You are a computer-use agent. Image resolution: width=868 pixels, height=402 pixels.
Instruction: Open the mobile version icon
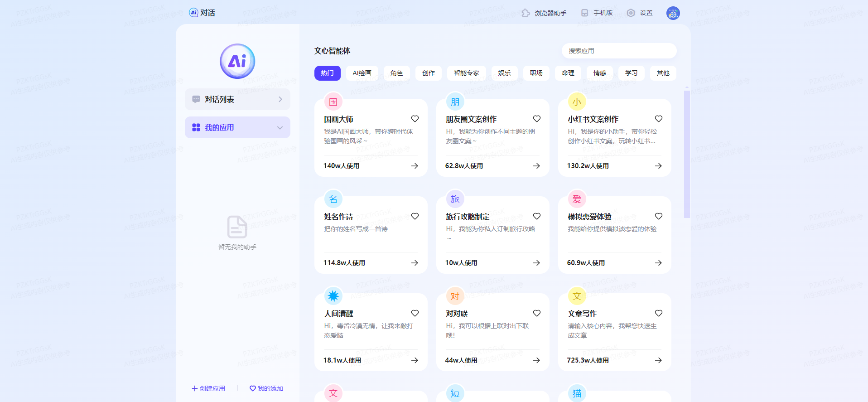pyautogui.click(x=584, y=13)
